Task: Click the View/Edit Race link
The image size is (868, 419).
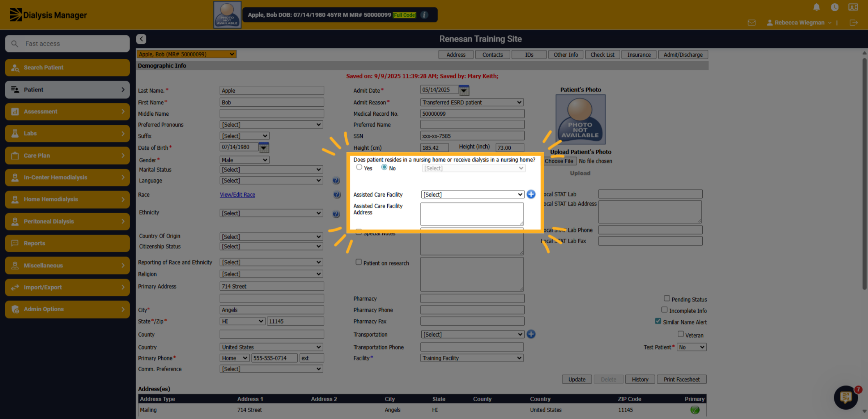Action: [x=237, y=194]
